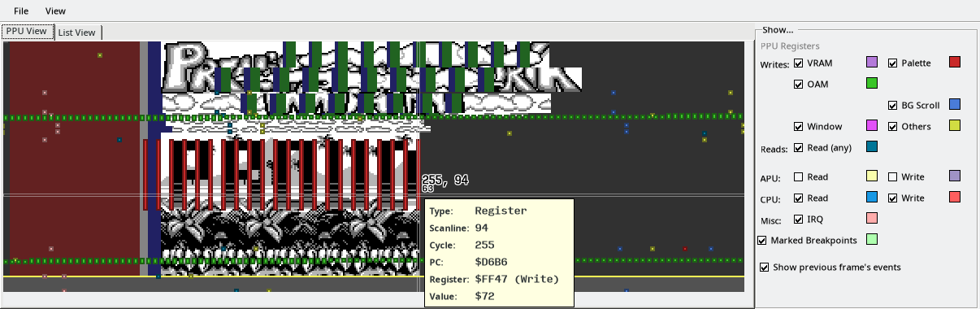This screenshot has width=980, height=309.
Task: Toggle the Palette writes checkbox
Action: [893, 63]
